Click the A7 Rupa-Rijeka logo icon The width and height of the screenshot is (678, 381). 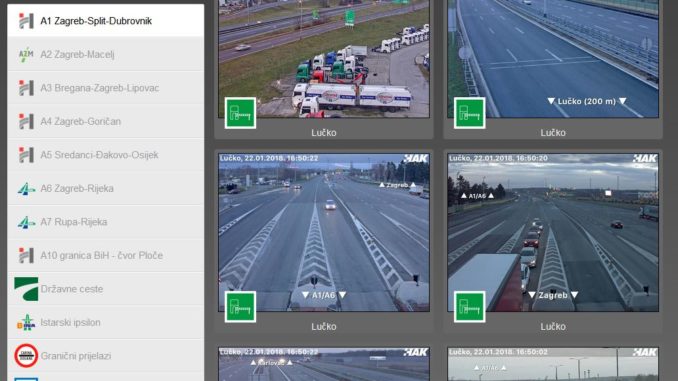pyautogui.click(x=26, y=222)
